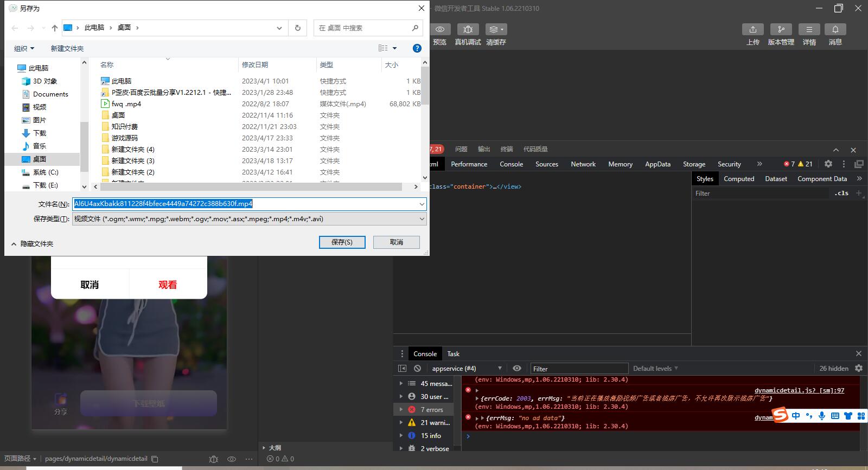Expand the appservice (#4) context dropdown
Screen dimensions: 868x470
tap(466, 369)
